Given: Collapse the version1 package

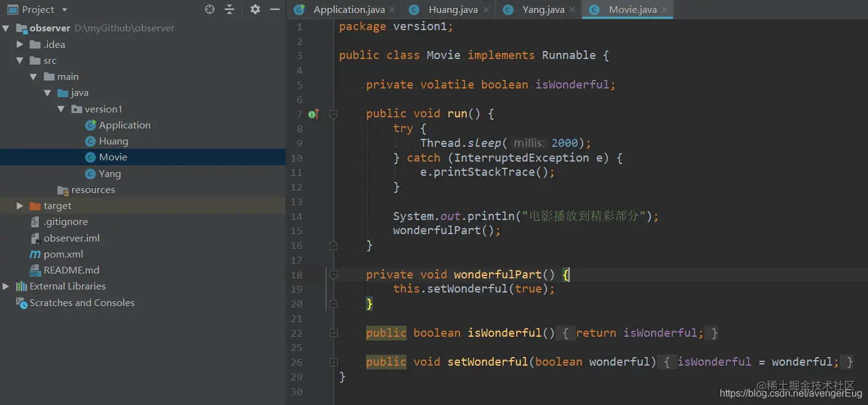Looking at the screenshot, I should (x=61, y=109).
